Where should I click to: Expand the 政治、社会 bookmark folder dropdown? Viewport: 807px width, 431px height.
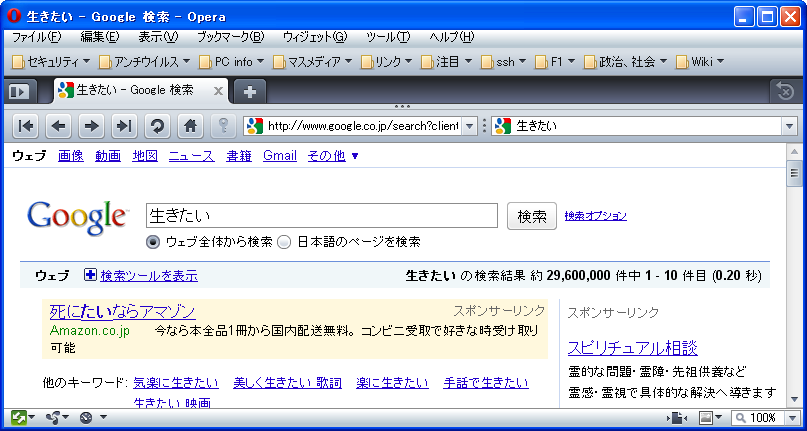click(663, 62)
